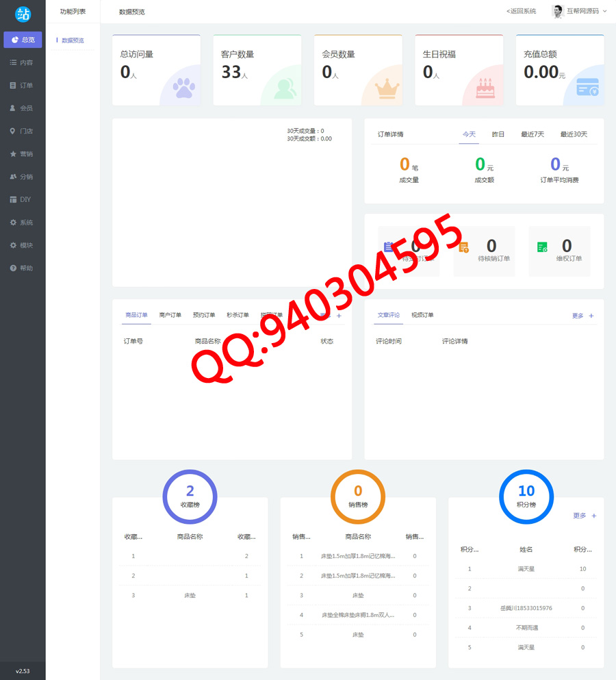
Task: Open the 营销 marketing section
Action: (23, 154)
